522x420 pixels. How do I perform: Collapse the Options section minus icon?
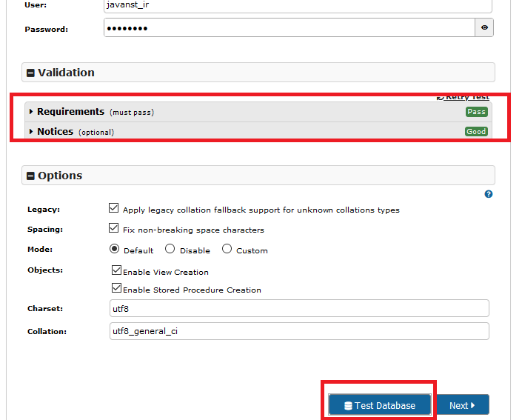(x=31, y=176)
